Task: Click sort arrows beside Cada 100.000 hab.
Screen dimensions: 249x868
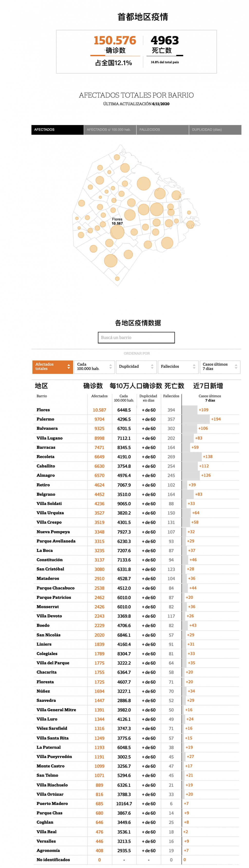Action: pyautogui.click(x=110, y=366)
